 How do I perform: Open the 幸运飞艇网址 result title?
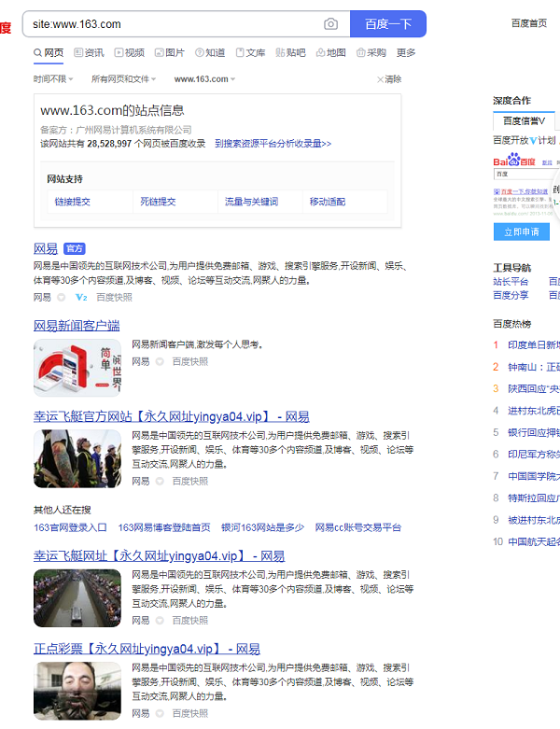pyautogui.click(x=159, y=556)
